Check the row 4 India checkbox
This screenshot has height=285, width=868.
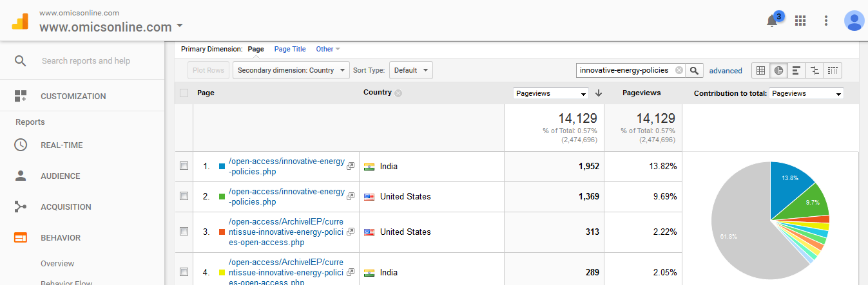[x=184, y=271]
